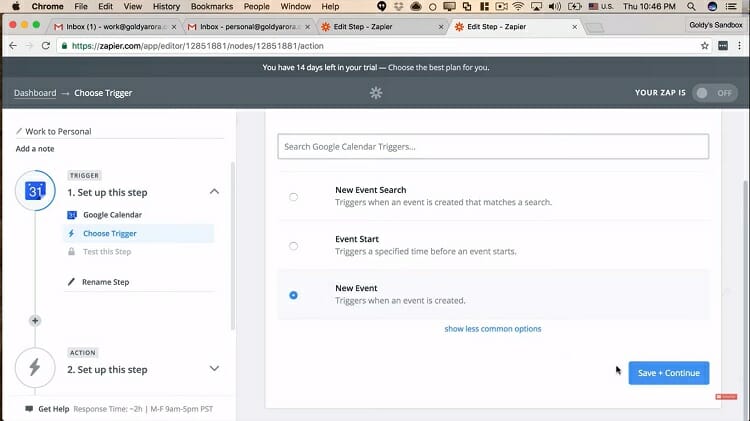Click the action lightning bolt step icon

click(35, 367)
